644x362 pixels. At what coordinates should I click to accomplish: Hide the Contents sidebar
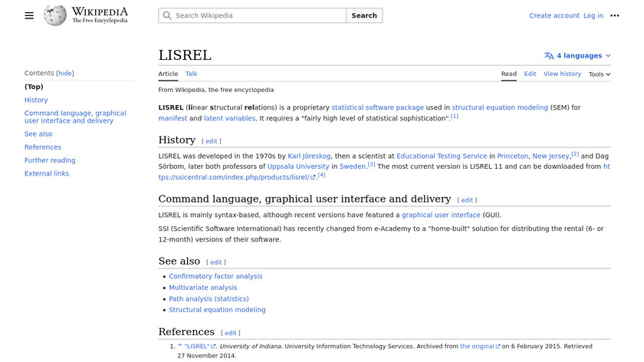pos(65,73)
